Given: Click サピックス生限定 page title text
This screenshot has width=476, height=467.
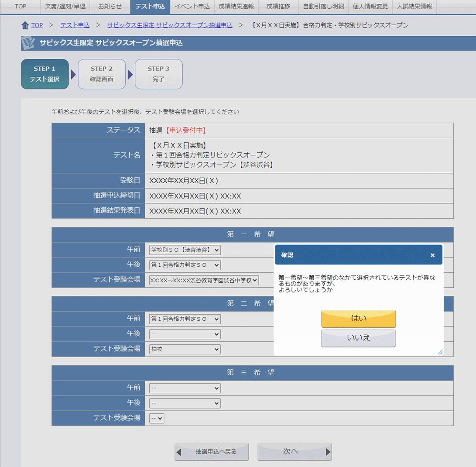Looking at the screenshot, I should [111, 43].
